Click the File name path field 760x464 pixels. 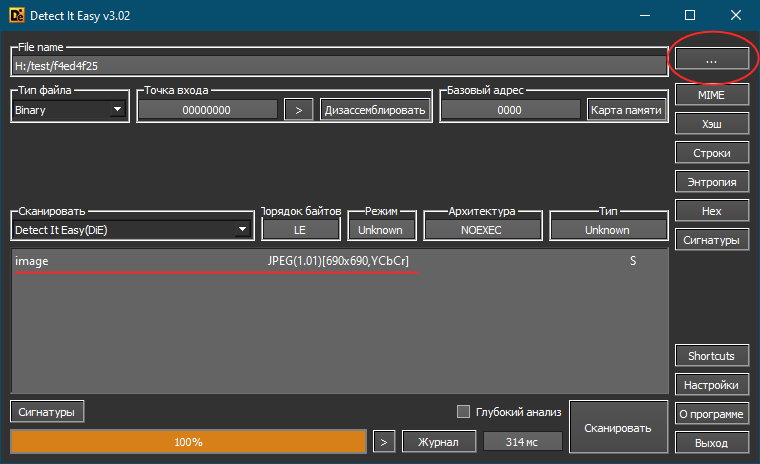(339, 65)
